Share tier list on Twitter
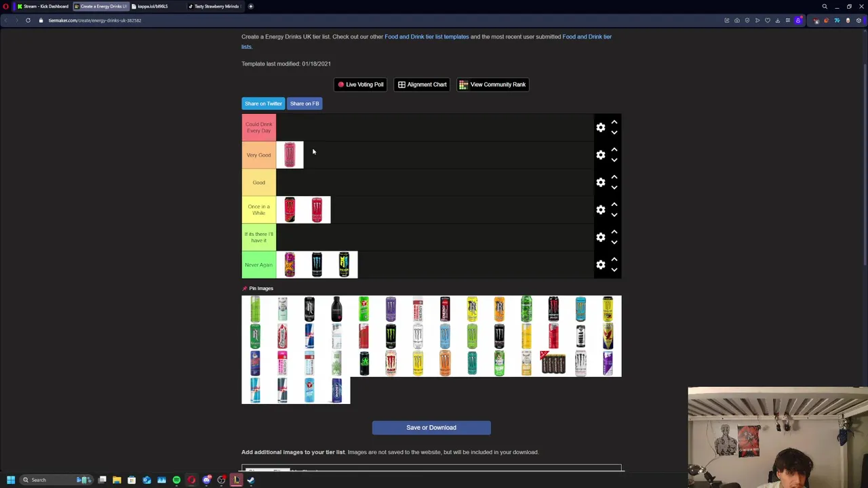 [263, 104]
